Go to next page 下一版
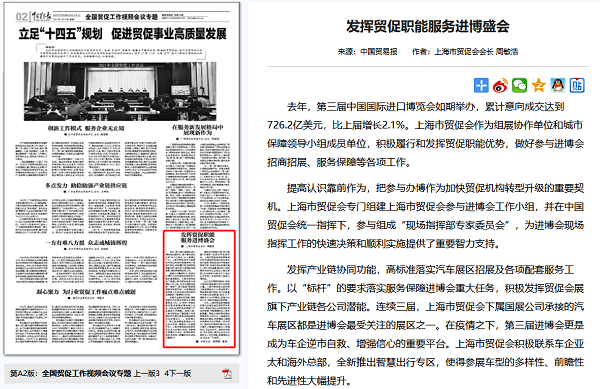Screen dimensions: 600x389 point(180,373)
